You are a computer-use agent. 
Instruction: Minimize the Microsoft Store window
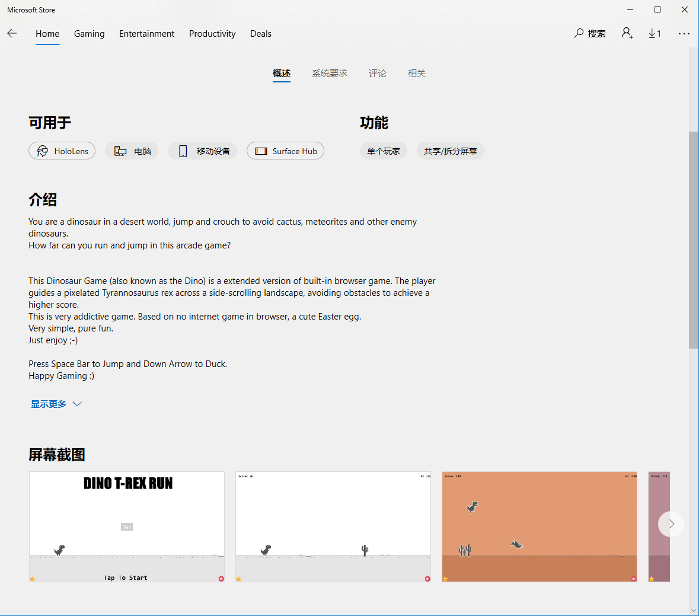630,9
